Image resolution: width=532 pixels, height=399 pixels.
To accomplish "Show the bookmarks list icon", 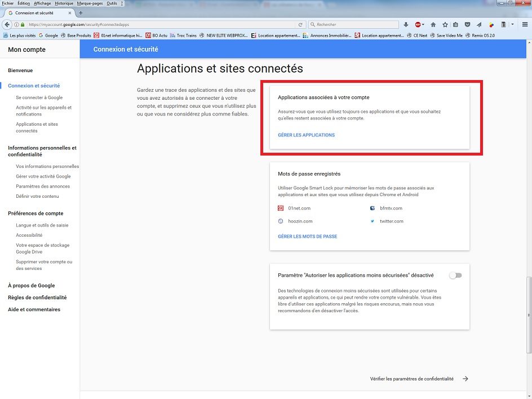I will pos(456,25).
